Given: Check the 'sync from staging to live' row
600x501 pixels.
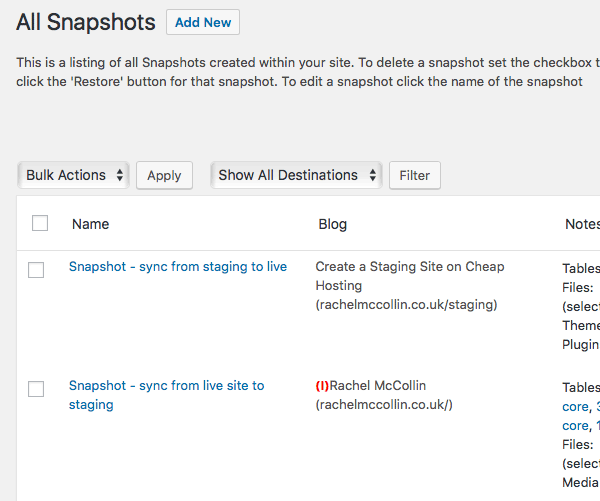Looking at the screenshot, I should coord(36,270).
